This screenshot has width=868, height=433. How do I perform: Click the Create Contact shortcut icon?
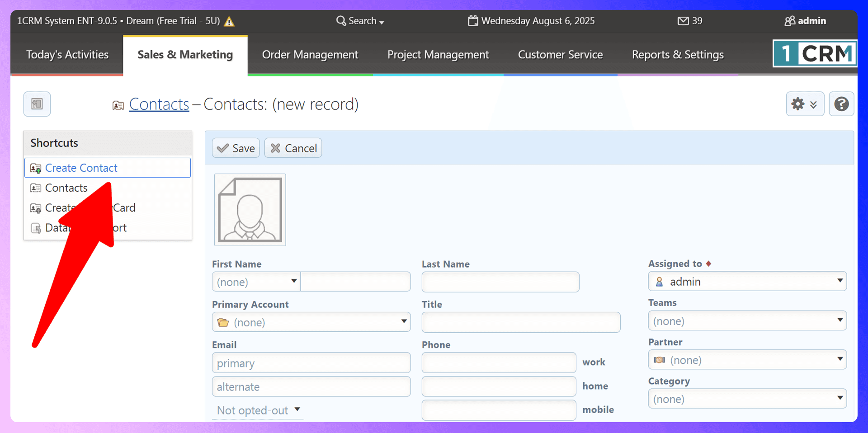click(36, 169)
